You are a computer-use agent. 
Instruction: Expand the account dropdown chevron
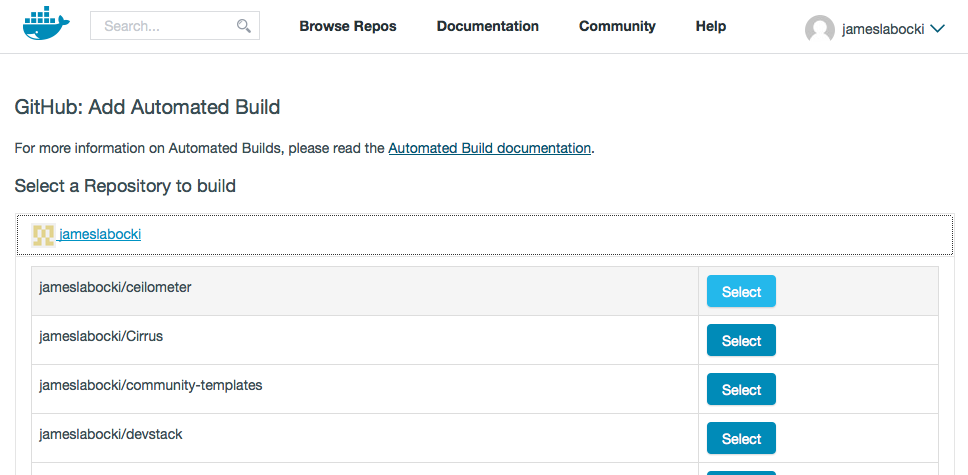pos(938,30)
